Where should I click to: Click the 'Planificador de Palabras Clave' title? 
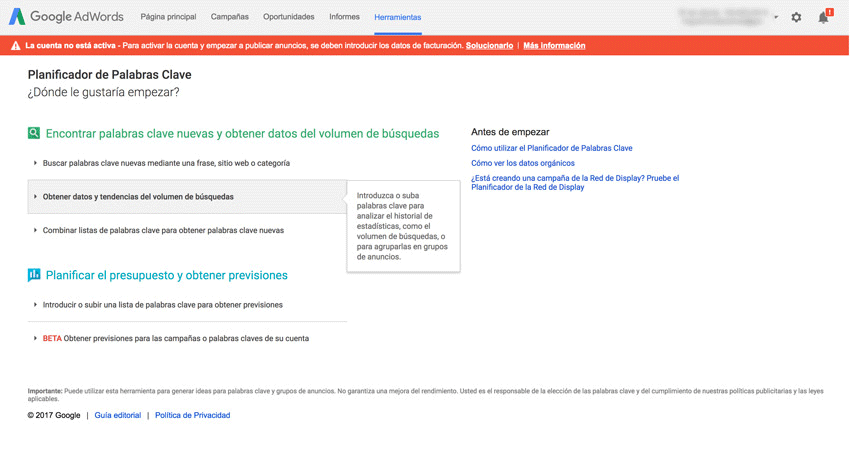(110, 75)
